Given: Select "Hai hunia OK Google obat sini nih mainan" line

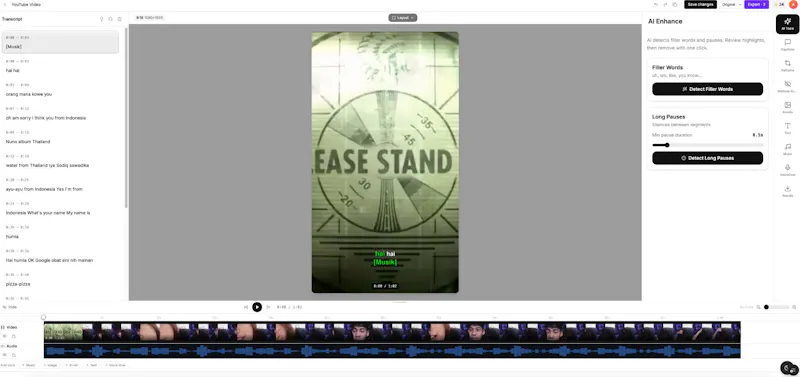Looking at the screenshot, I should click(x=60, y=256).
